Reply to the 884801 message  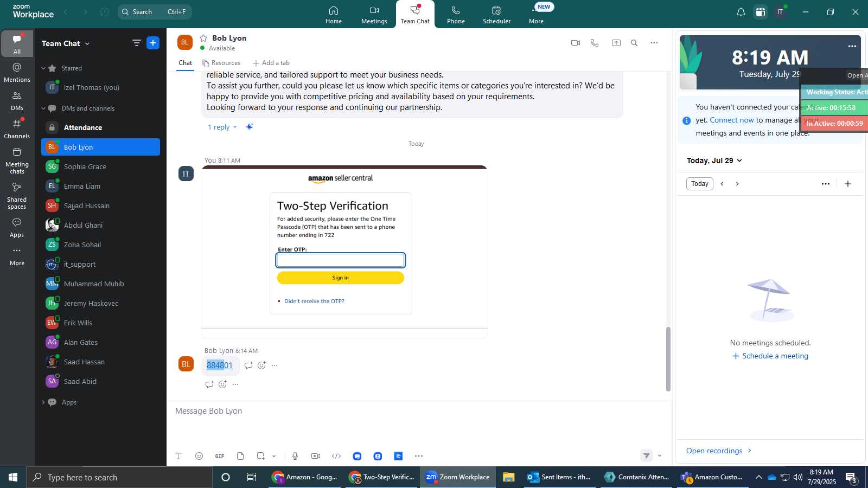click(248, 365)
